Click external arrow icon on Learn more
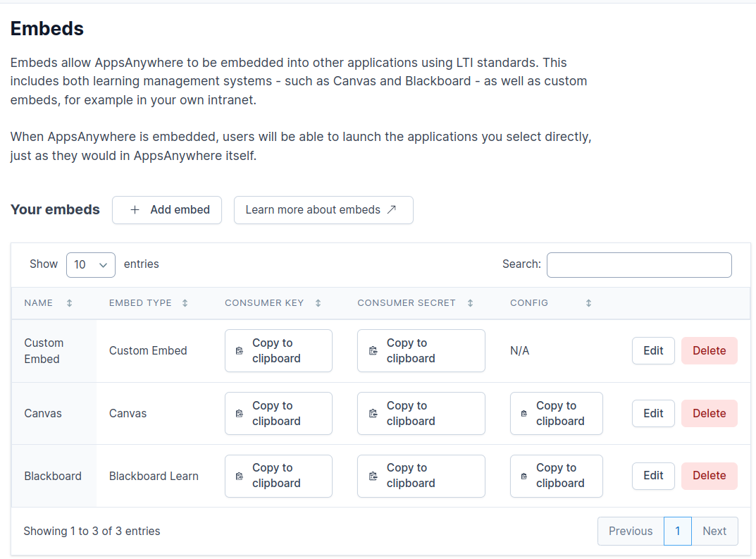Image resolution: width=756 pixels, height=559 pixels. click(392, 210)
